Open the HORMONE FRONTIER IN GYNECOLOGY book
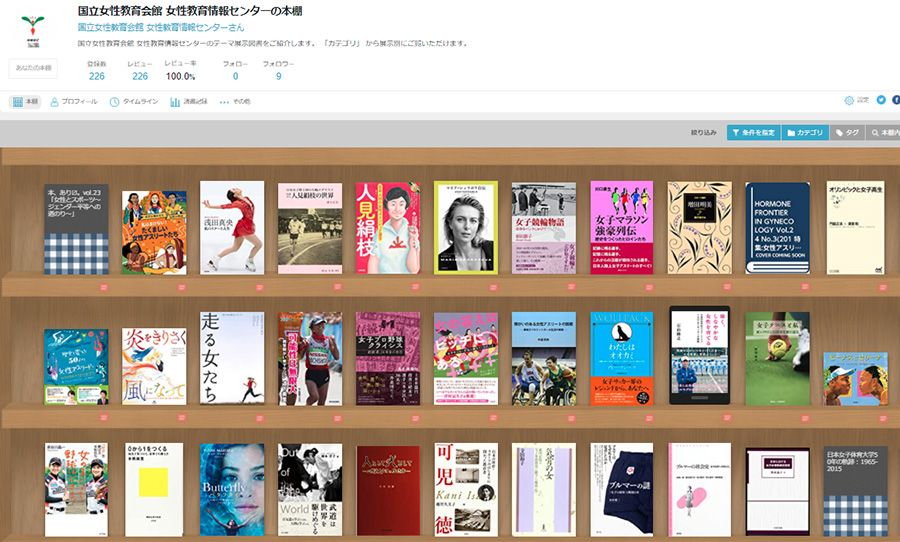Screen dimensions: 900x542 pyautogui.click(x=778, y=228)
